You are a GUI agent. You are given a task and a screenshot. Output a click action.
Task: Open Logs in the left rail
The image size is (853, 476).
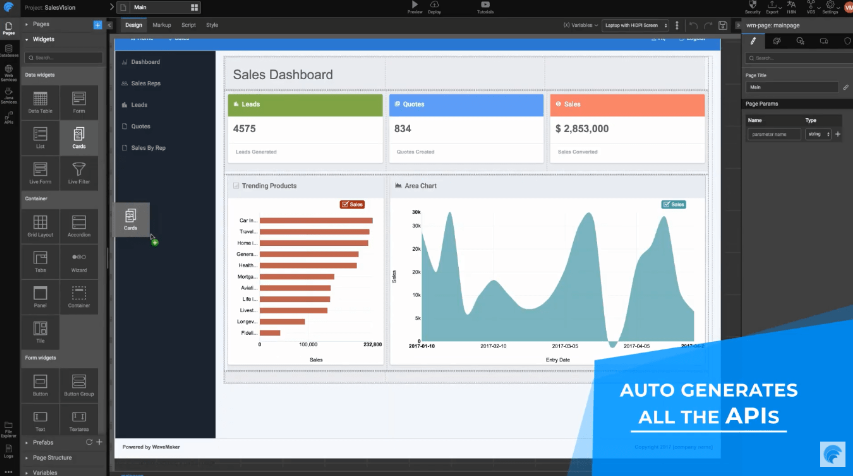coord(8,451)
